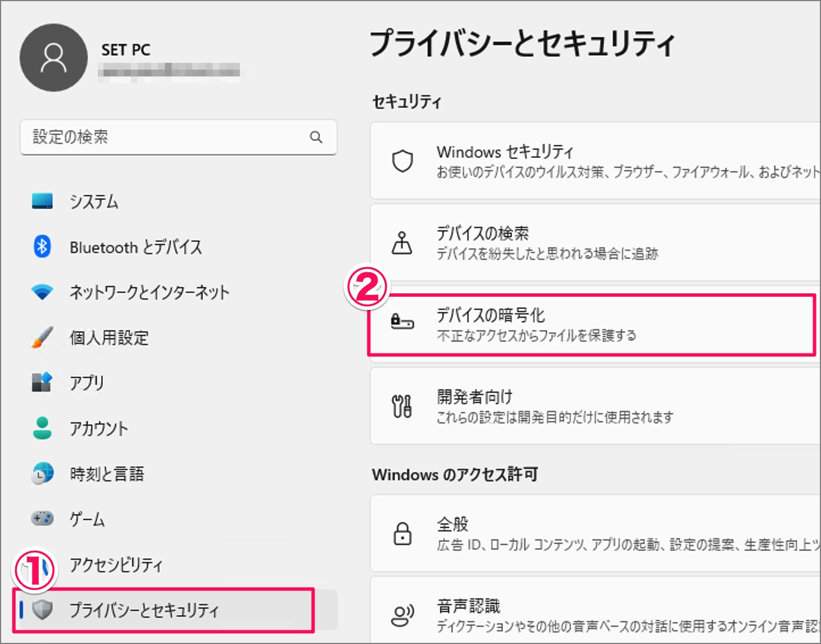The width and height of the screenshot is (821, 644).
Task: Select プライバシーとセキュリティ in sidebar
Action: coord(144,610)
